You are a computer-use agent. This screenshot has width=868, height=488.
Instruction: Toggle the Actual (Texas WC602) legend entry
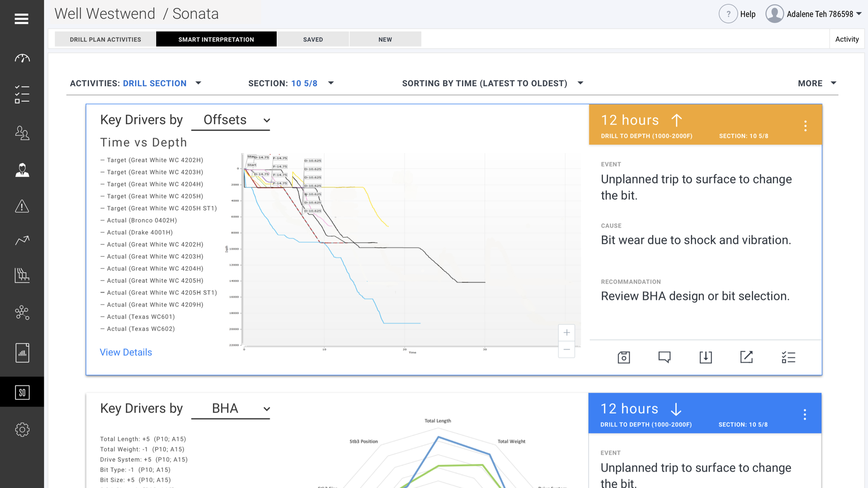(141, 329)
